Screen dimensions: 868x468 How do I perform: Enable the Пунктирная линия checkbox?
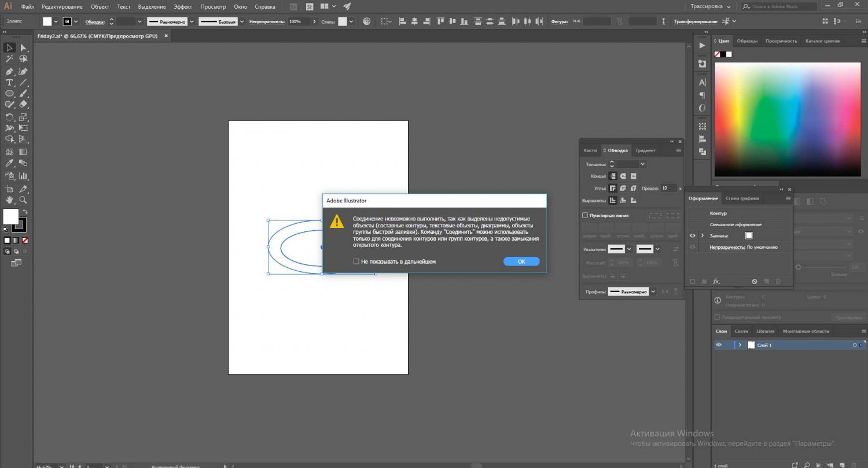tap(585, 215)
